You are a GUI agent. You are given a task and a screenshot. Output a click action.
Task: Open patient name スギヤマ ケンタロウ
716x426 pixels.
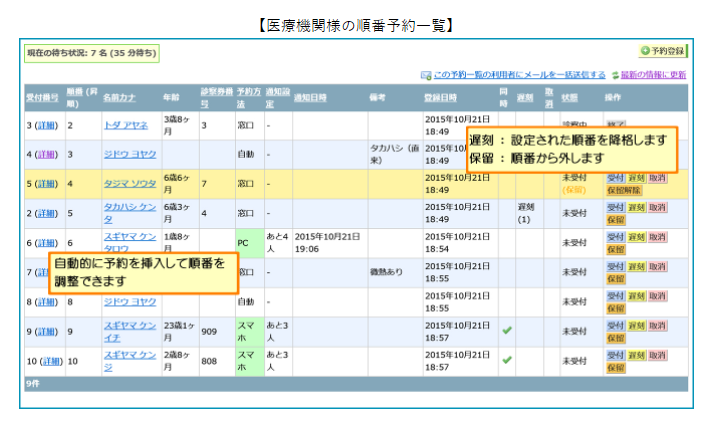[130, 242]
